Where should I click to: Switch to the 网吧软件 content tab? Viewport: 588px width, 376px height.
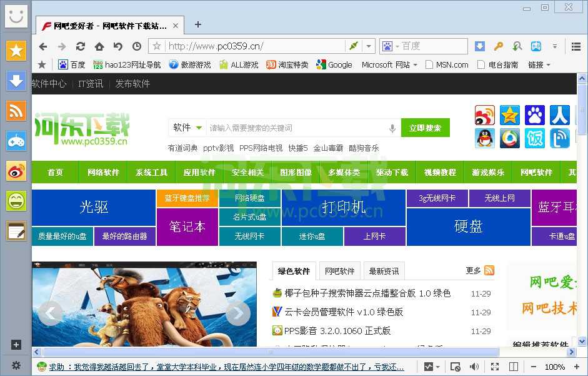(x=339, y=270)
